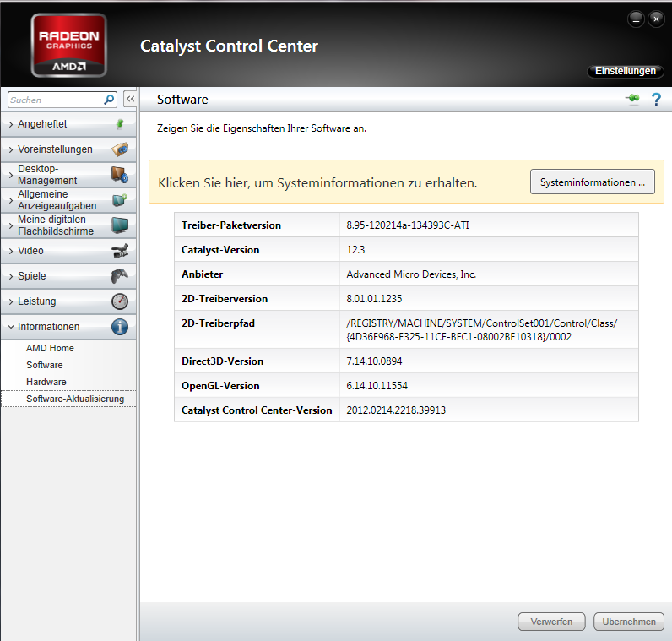Click the Desktop-Management icon

tap(120, 175)
